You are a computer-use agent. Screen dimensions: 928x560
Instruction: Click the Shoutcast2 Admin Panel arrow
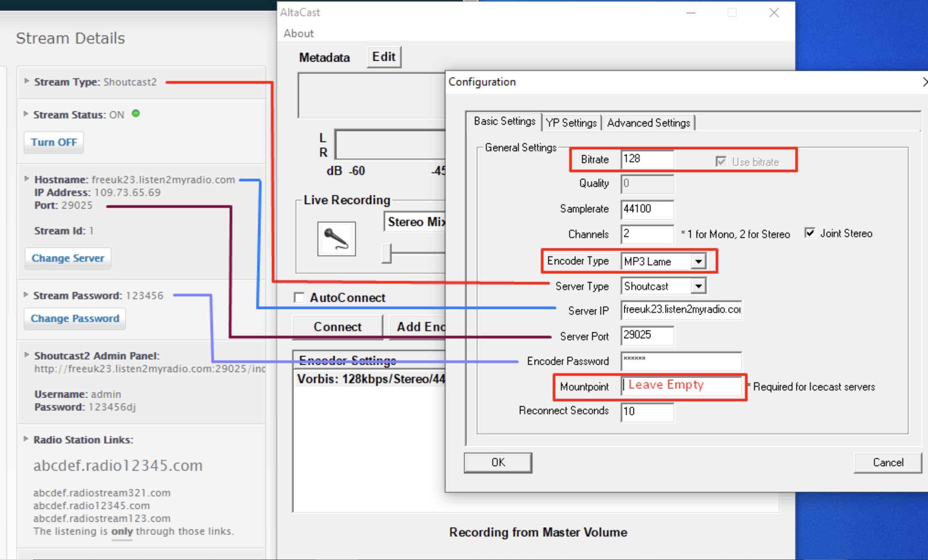[x=27, y=355]
